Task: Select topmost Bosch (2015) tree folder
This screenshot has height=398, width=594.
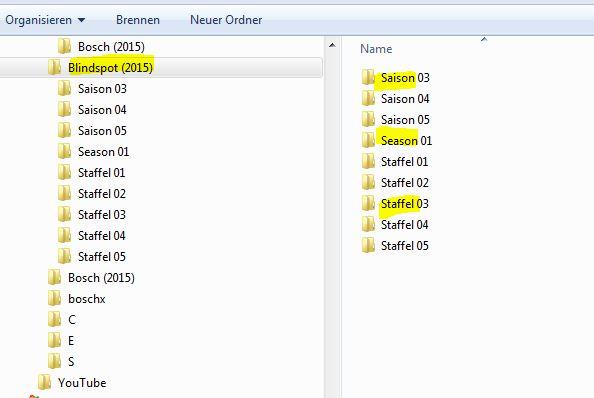Action: coord(111,47)
